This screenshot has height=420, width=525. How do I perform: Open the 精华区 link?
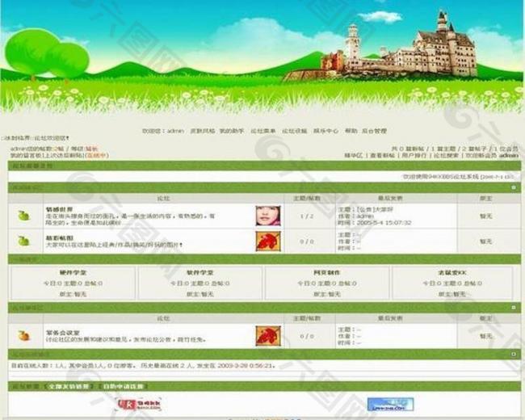(354, 155)
